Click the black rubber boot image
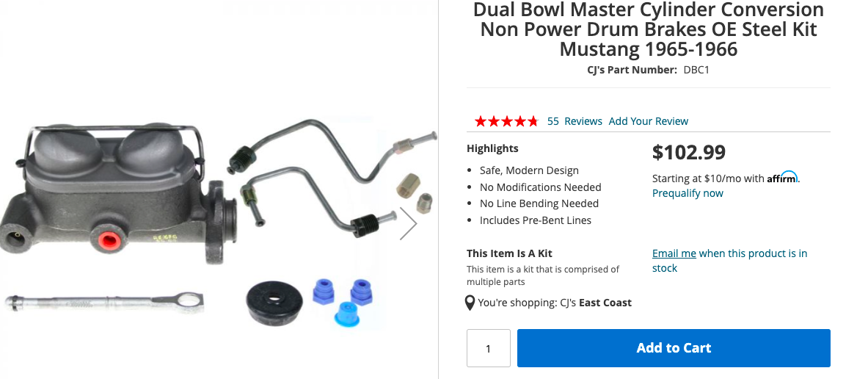Viewport: 868px width, 379px height. 274,303
